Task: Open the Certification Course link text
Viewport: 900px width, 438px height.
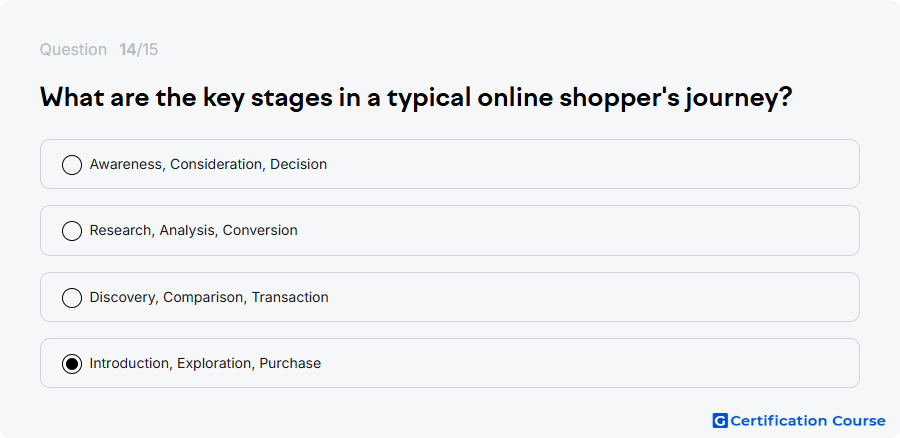Action: pos(808,421)
